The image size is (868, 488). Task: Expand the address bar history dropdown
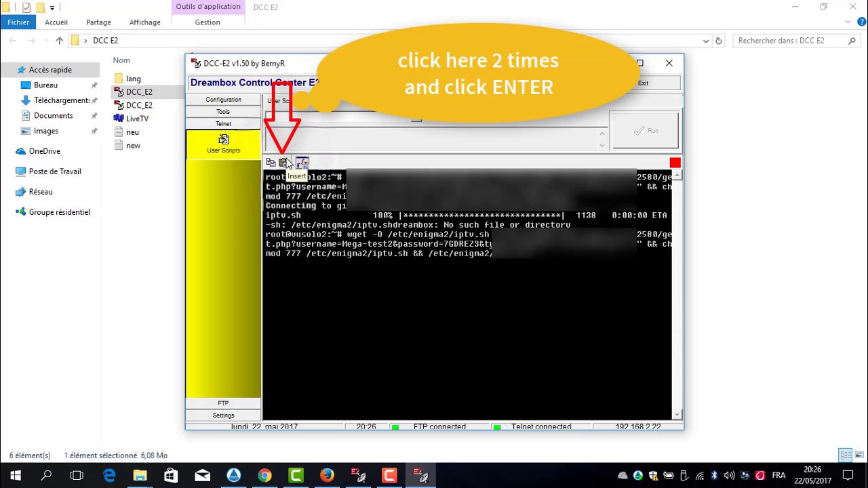tap(706, 41)
